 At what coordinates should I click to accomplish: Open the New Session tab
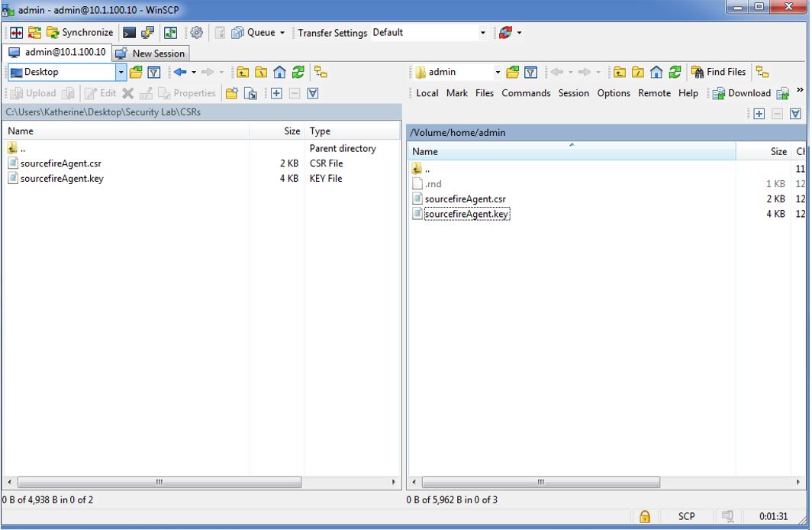(x=150, y=53)
